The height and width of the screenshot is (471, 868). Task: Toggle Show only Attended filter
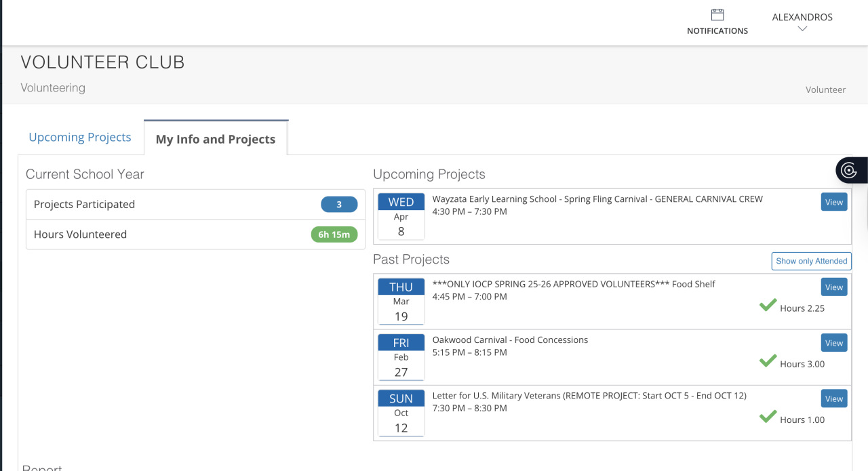point(811,261)
